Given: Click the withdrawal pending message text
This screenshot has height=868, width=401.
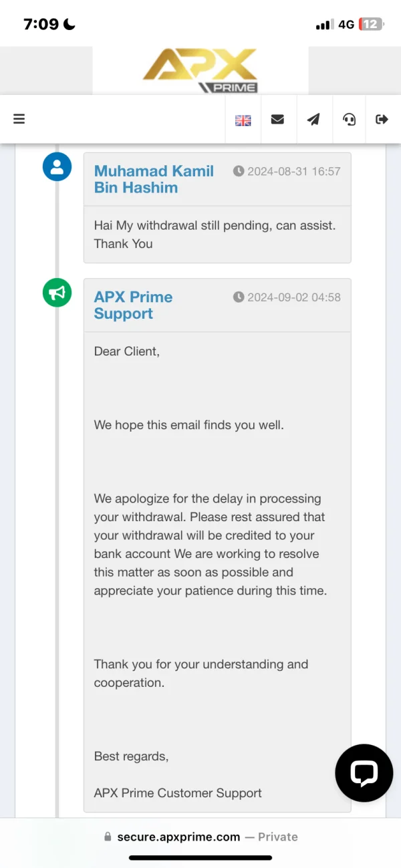Looking at the screenshot, I should 215,235.
